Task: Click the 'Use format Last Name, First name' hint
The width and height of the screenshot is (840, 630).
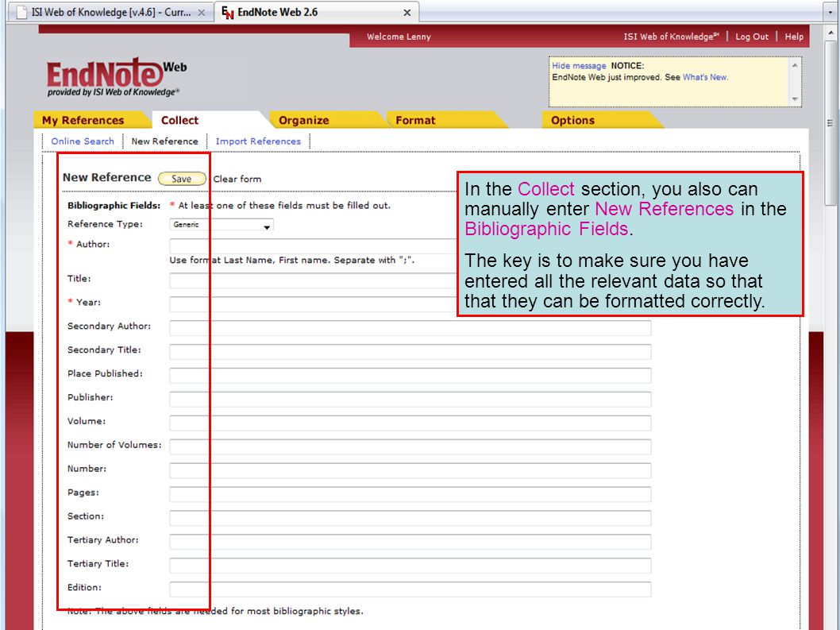Action: pyautogui.click(x=292, y=260)
